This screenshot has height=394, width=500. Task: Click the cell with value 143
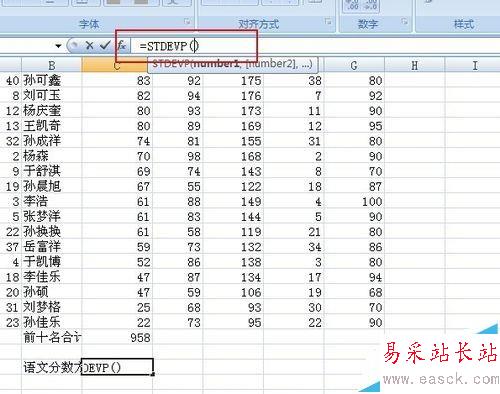233,171
